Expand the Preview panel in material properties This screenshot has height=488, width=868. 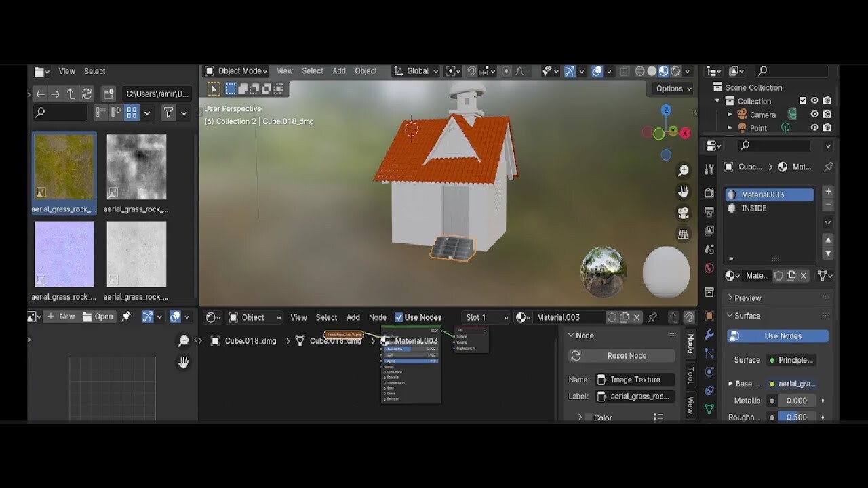pyautogui.click(x=746, y=298)
